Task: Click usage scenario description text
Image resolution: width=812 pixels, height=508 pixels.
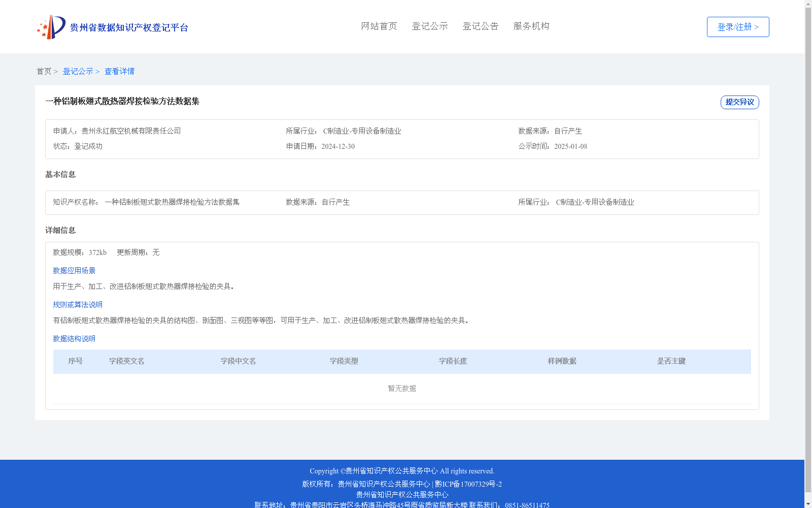Action: click(145, 287)
